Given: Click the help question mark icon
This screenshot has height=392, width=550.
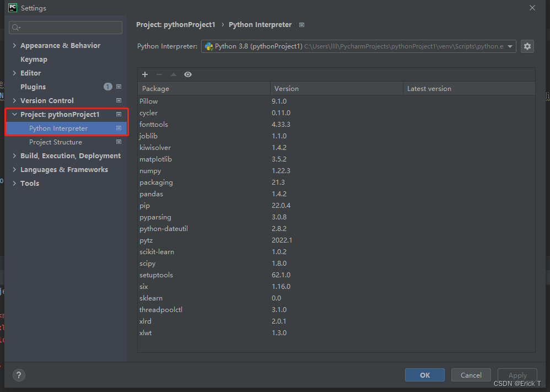Looking at the screenshot, I should click(x=18, y=375).
